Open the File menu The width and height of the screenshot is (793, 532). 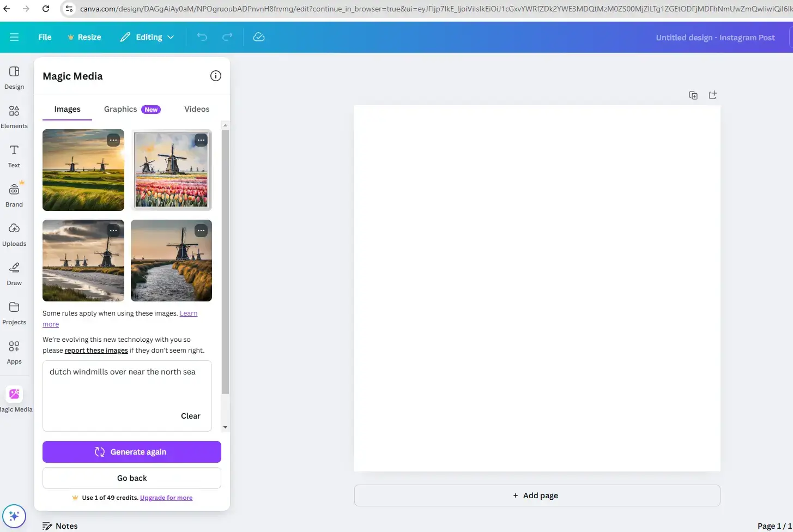coord(44,37)
